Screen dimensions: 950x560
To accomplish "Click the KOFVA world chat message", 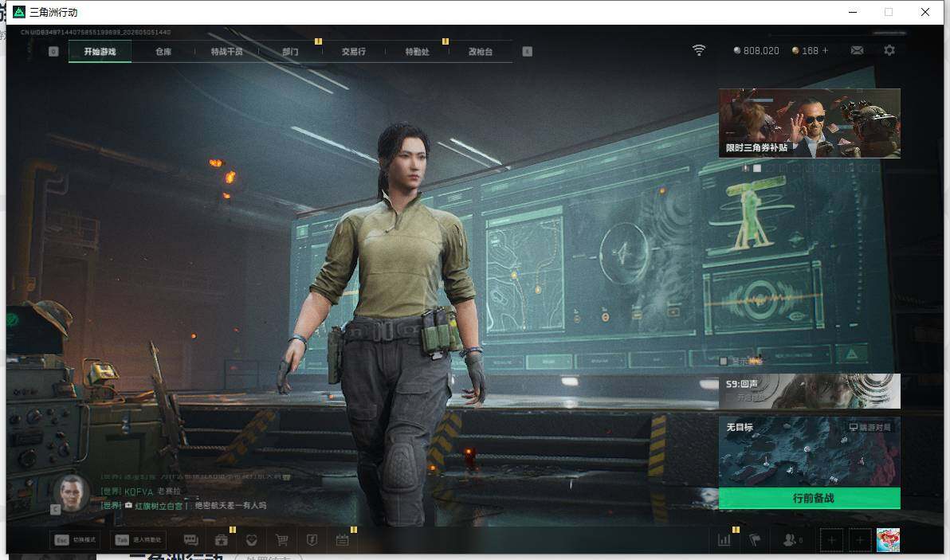I will pos(140,491).
